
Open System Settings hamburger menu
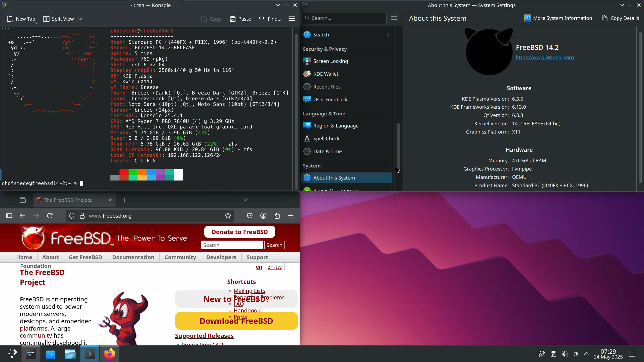click(394, 18)
